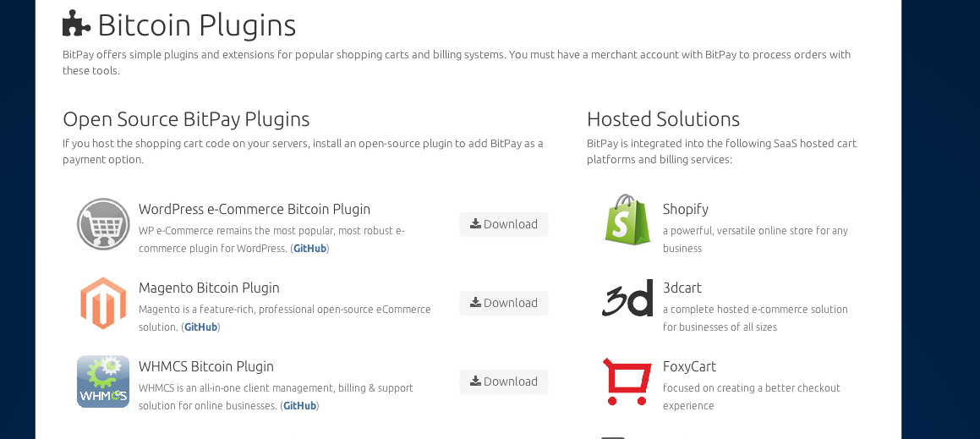Image resolution: width=980 pixels, height=439 pixels.
Task: Click the Shopify description text
Action: click(755, 239)
